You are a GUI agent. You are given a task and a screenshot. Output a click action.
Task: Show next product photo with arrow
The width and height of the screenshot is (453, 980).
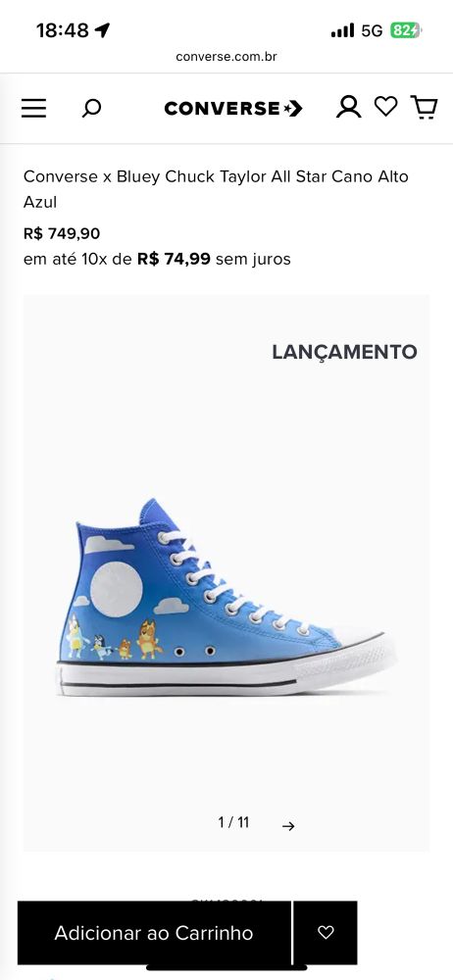tap(288, 825)
